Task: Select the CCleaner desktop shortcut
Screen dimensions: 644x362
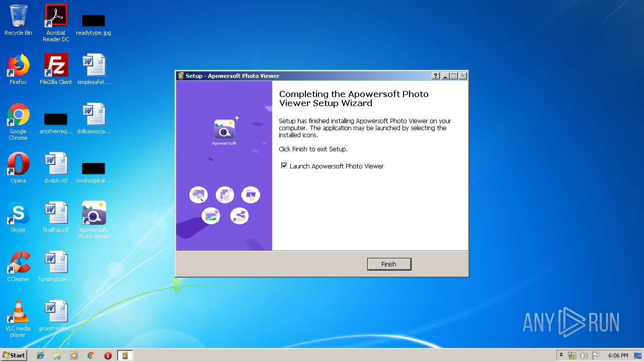Action: [18, 266]
